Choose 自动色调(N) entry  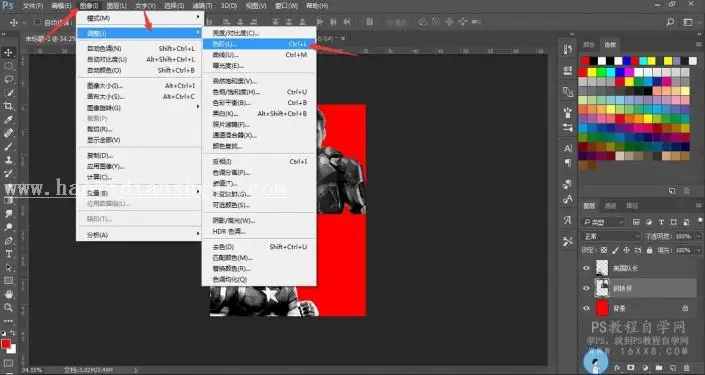tap(139, 48)
